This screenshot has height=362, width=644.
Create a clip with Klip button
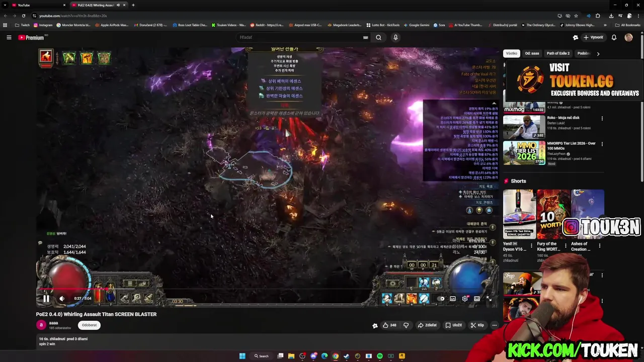[x=477, y=325]
